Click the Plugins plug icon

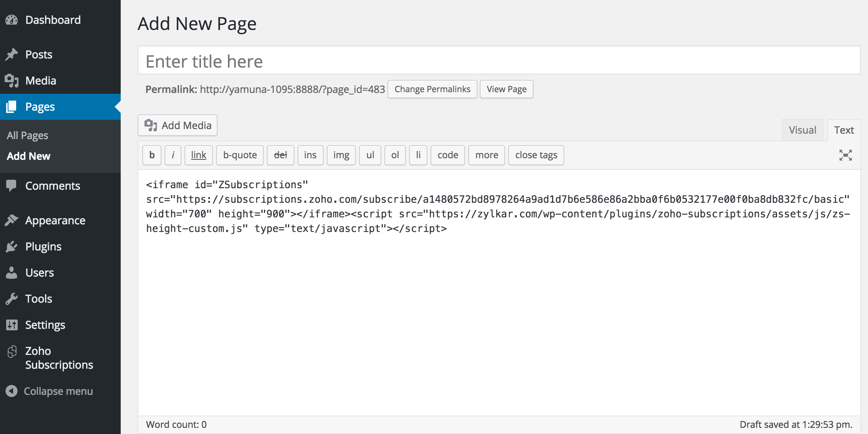pyautogui.click(x=12, y=247)
